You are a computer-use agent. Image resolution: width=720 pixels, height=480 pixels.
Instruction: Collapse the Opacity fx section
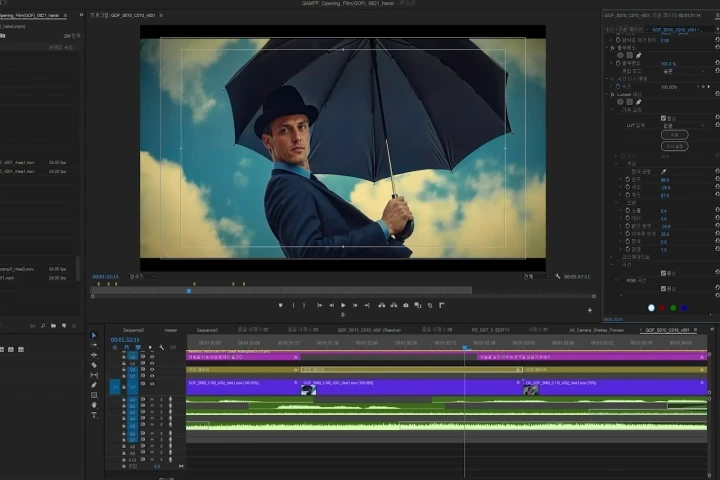(x=607, y=48)
